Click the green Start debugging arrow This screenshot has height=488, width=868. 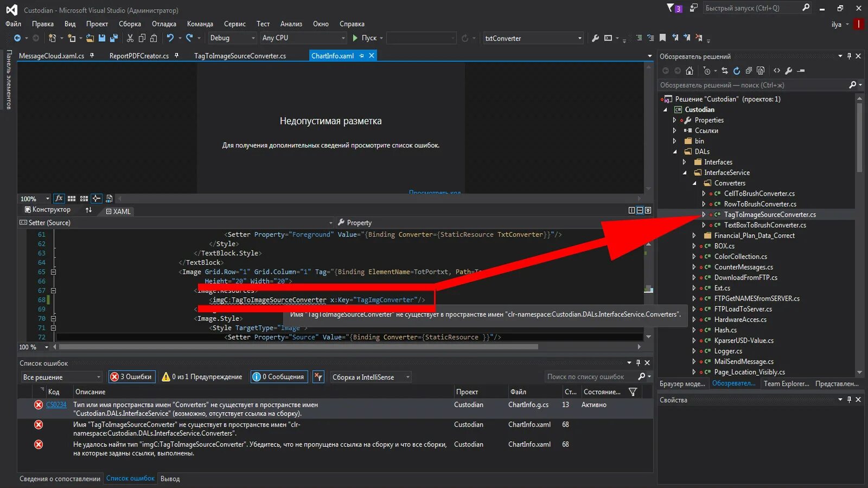tap(355, 38)
